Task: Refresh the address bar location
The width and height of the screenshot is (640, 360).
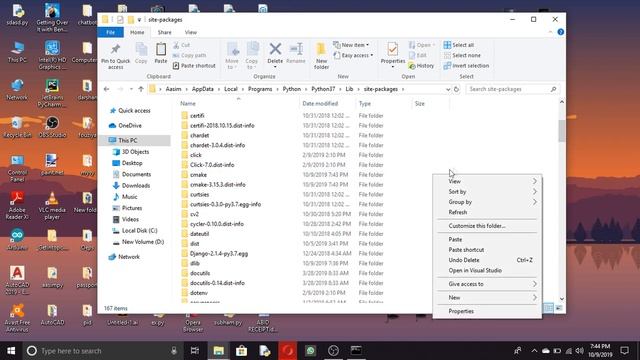Action: 456,89
